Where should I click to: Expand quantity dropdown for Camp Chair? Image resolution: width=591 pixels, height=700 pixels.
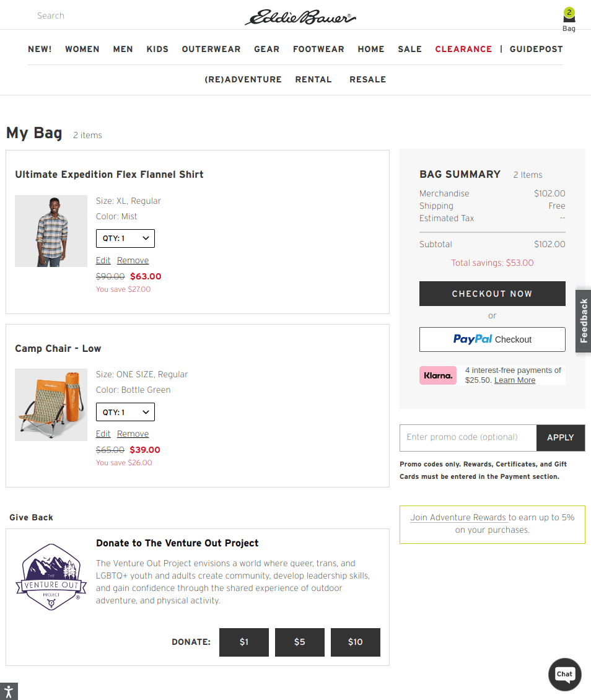125,412
